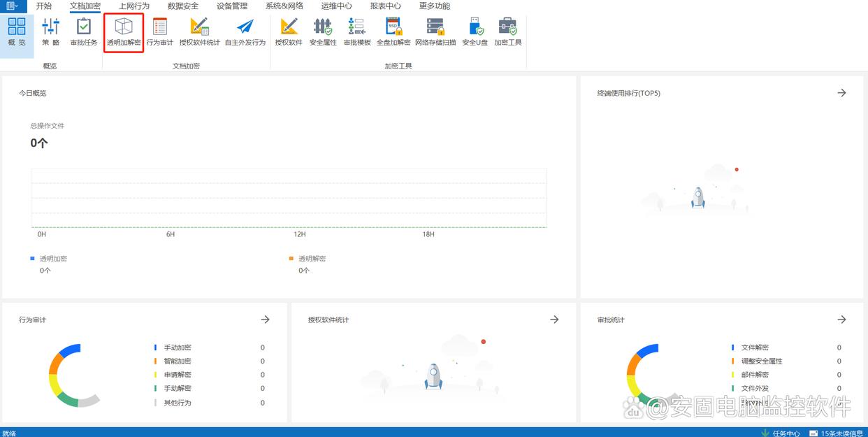868x437 pixels.
Task: Launch 网络存储扫描 tool
Action: [435, 32]
